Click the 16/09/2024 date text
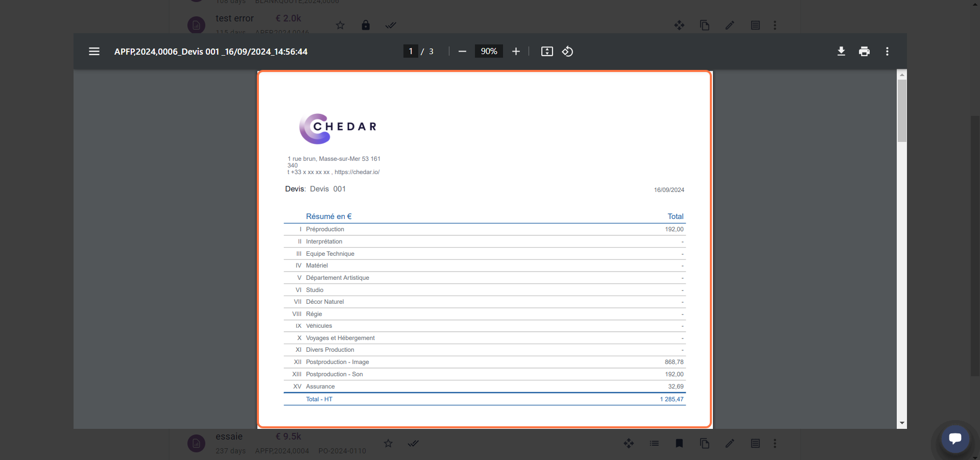Image resolution: width=980 pixels, height=460 pixels. click(669, 190)
